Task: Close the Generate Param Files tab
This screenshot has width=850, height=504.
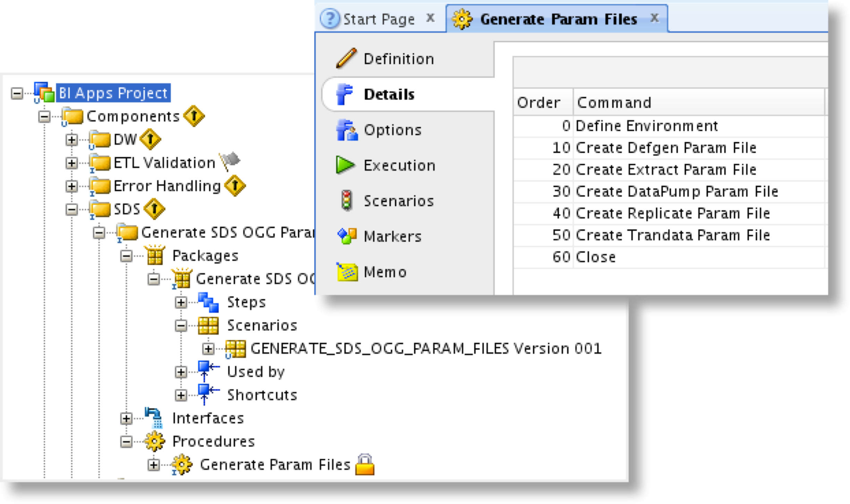Action: coord(655,18)
